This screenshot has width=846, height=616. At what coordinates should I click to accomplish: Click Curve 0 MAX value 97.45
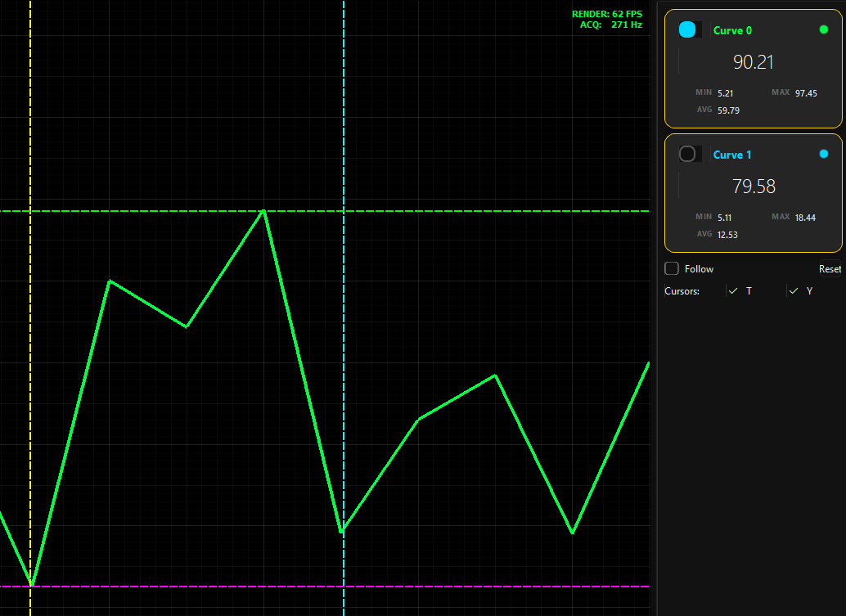tap(805, 93)
